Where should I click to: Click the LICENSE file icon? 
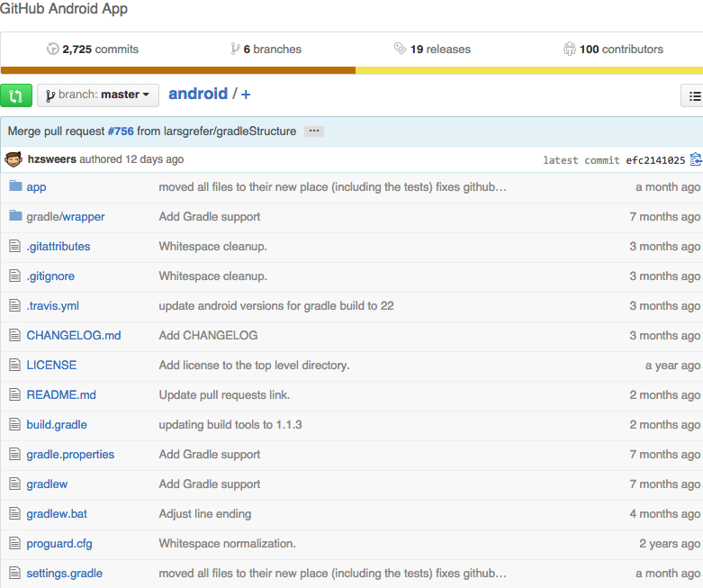click(x=14, y=365)
